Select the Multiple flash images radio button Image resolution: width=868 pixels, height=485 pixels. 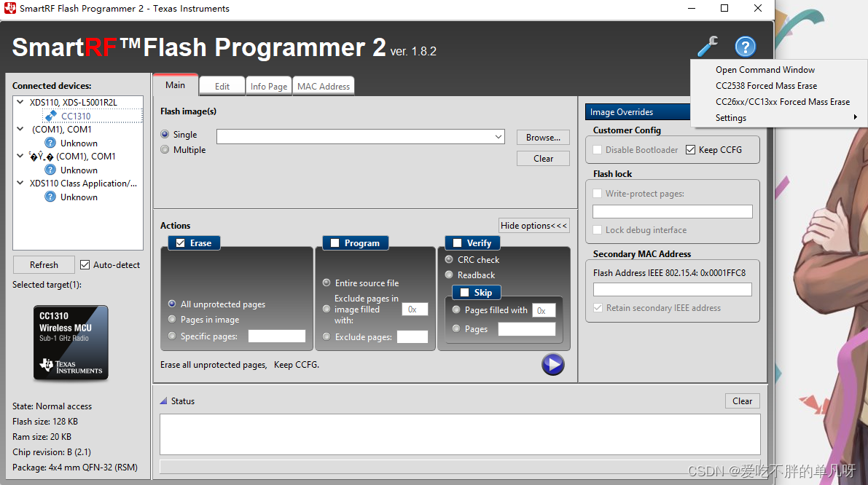pyautogui.click(x=165, y=149)
